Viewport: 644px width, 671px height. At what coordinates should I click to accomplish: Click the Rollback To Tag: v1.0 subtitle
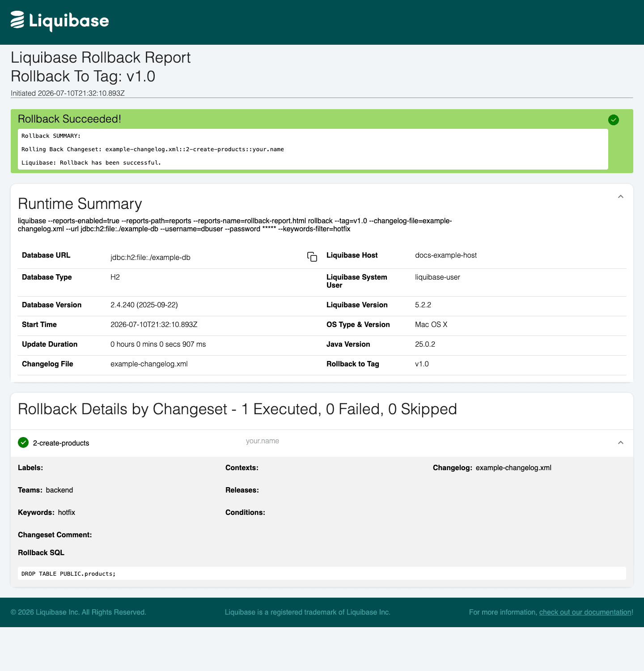tap(83, 76)
